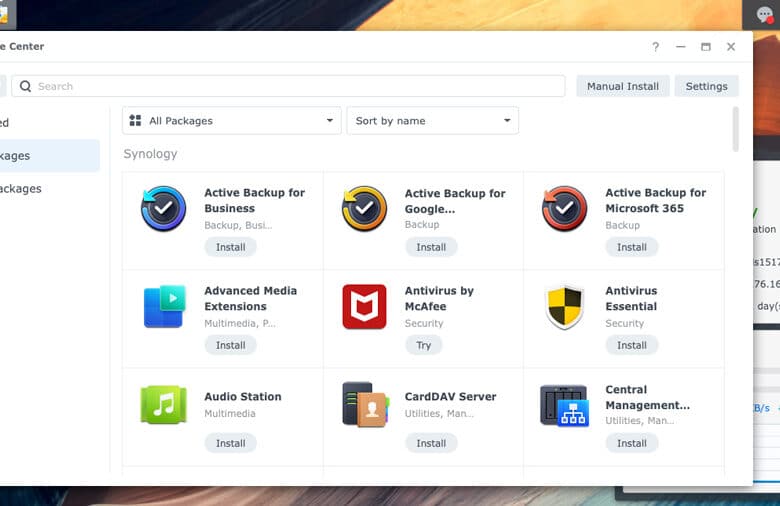Open the Sort by name dropdown
This screenshot has width=780, height=506.
coord(433,120)
